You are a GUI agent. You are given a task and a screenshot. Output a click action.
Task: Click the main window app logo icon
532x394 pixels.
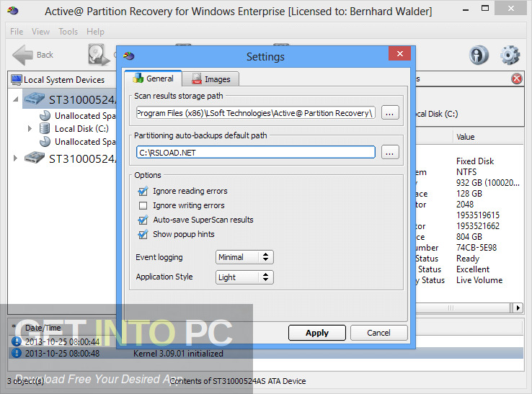(13, 11)
